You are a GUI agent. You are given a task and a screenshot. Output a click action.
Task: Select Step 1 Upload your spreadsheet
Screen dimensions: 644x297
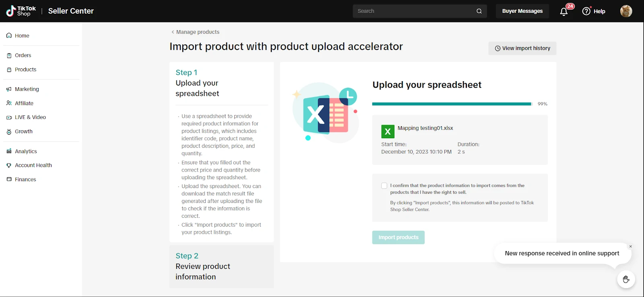click(x=197, y=83)
